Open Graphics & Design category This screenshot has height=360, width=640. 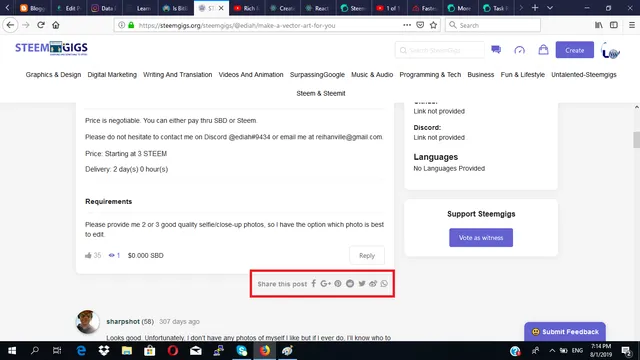[53, 74]
